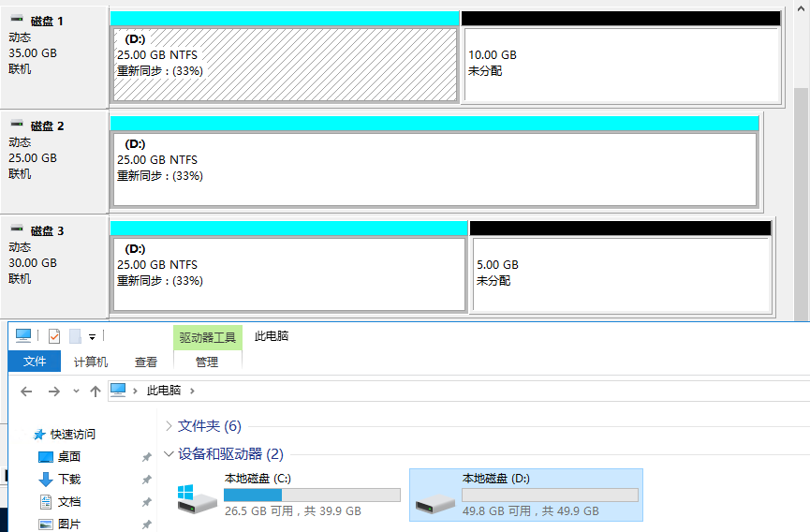The height and width of the screenshot is (532, 810).
Task: Switch to the 管理 ribbon tab
Action: 207,362
